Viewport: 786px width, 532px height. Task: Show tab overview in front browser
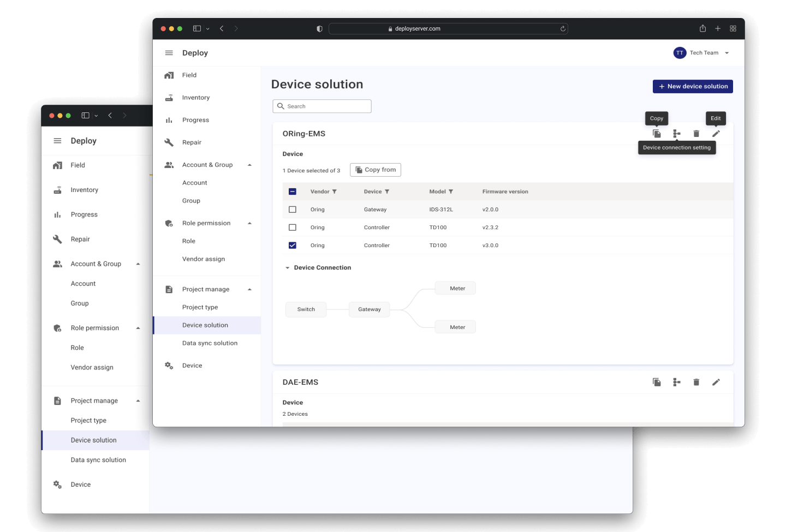(733, 28)
